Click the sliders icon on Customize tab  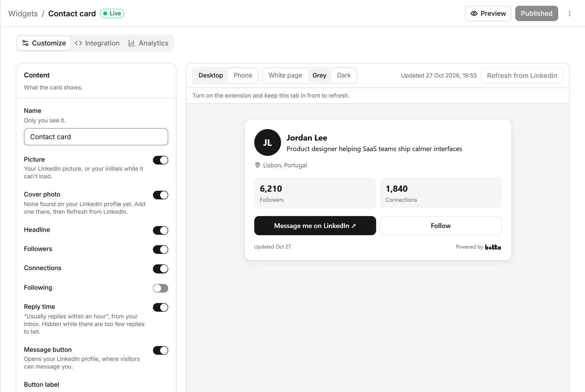(x=25, y=43)
